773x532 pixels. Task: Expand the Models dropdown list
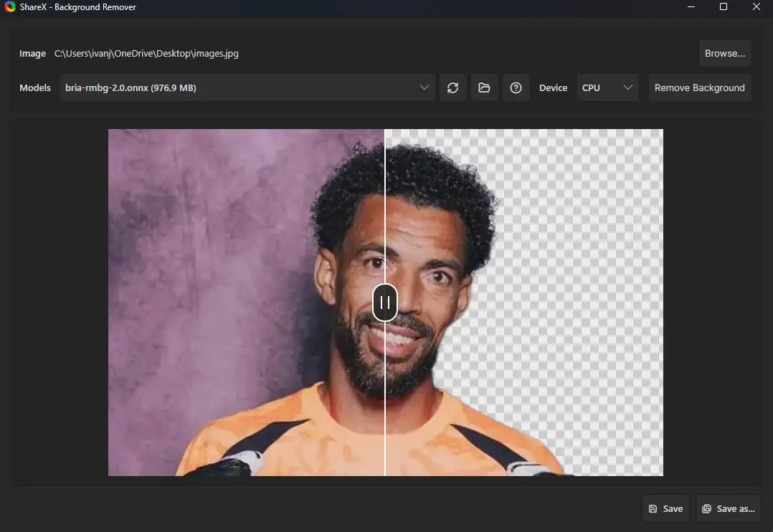247,87
